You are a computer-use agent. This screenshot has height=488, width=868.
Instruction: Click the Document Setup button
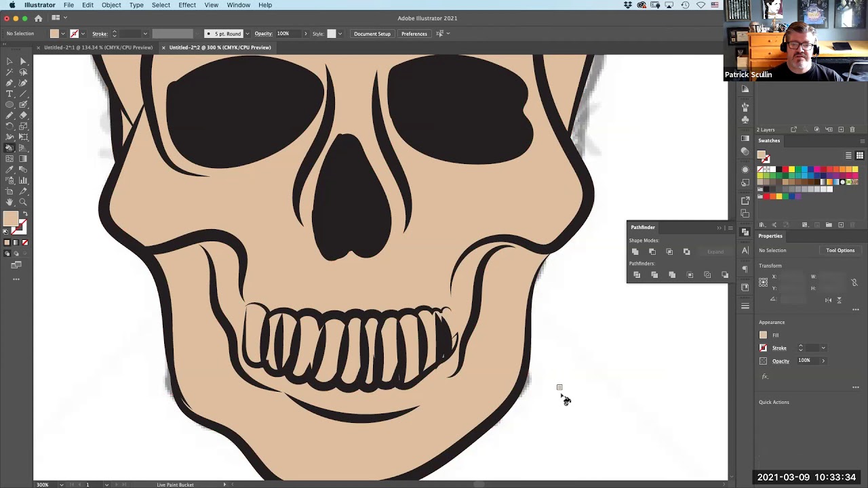click(x=372, y=34)
